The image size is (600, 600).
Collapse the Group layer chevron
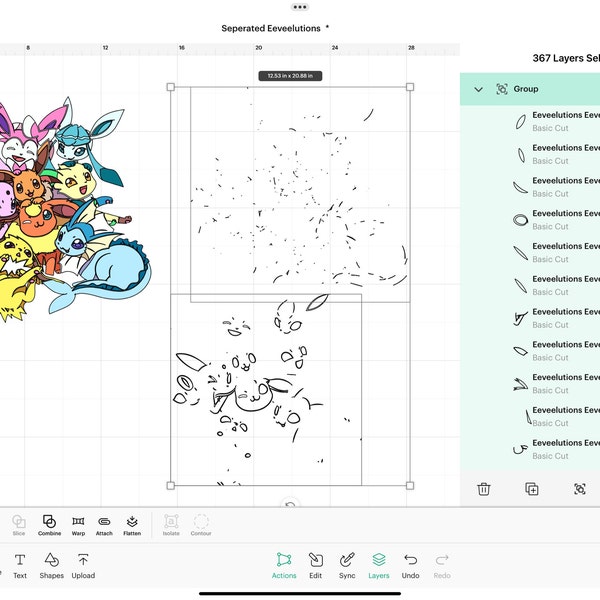click(478, 90)
